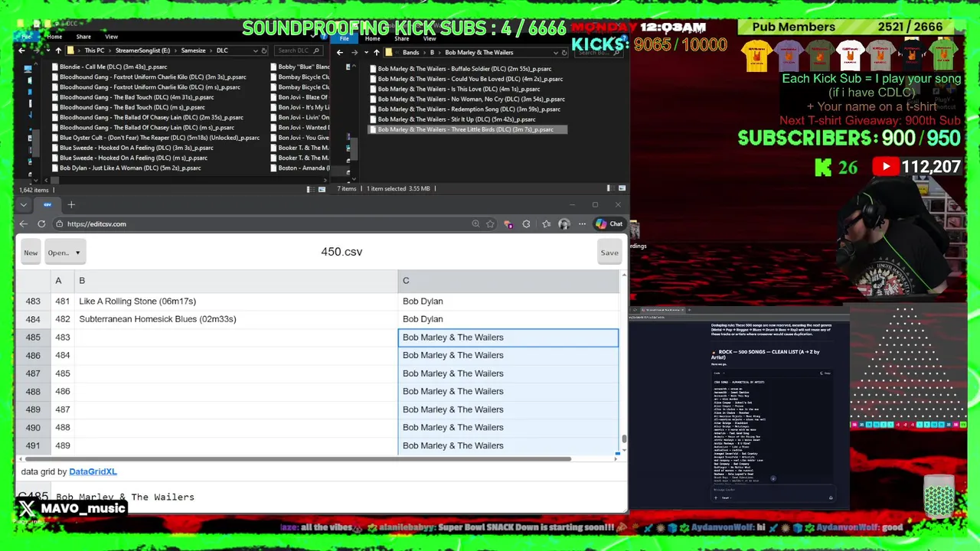Switch Bob Marley explorer to large icons view
980x551 pixels.
pos(622,188)
